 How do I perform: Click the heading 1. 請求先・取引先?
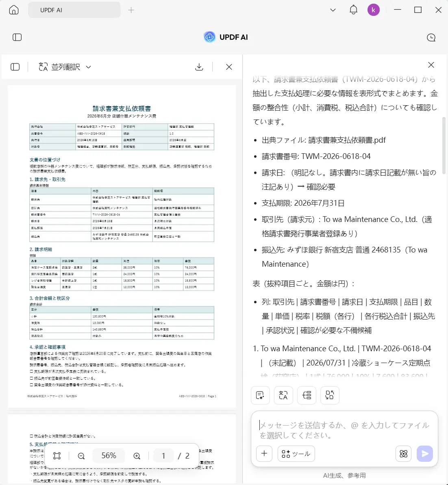coord(47,179)
